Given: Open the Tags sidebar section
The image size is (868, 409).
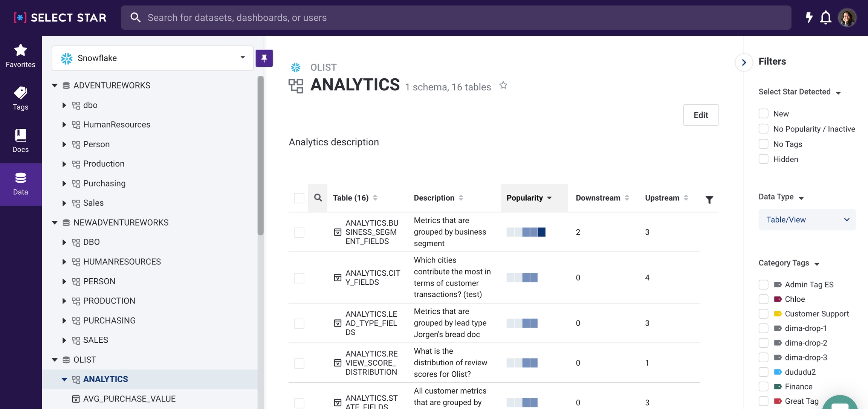Looking at the screenshot, I should point(20,98).
